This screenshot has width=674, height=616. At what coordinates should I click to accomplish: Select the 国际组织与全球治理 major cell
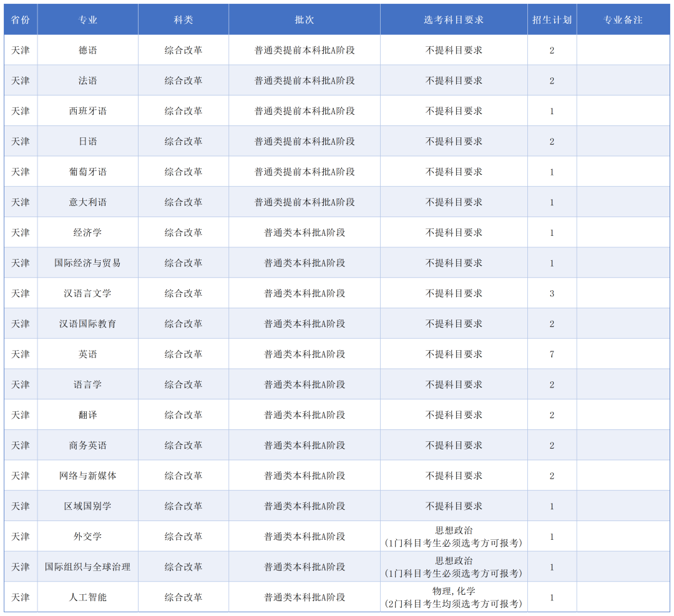tap(88, 567)
